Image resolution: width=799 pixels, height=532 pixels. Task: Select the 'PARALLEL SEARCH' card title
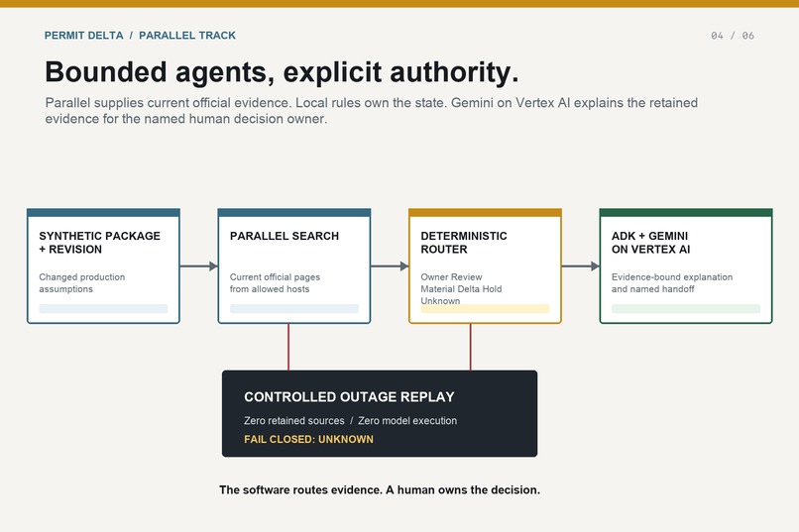[x=285, y=236]
